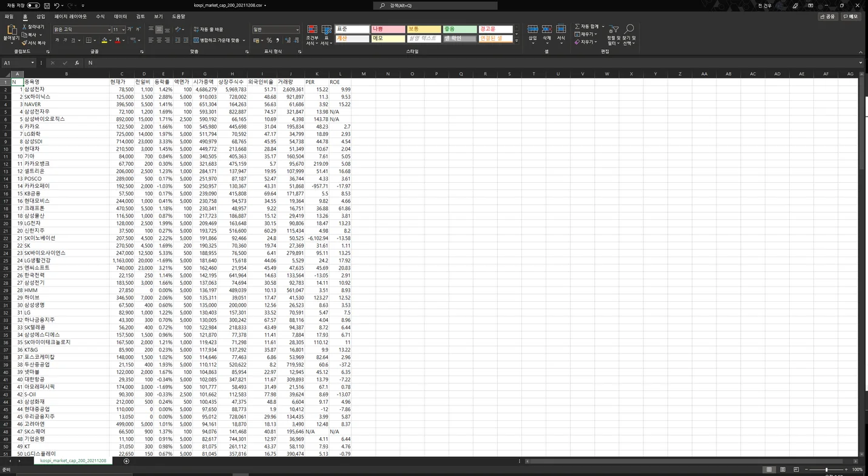Activate the 서식 복사 format painter
Viewport: 868px width, 476px height.
pyautogui.click(x=33, y=43)
